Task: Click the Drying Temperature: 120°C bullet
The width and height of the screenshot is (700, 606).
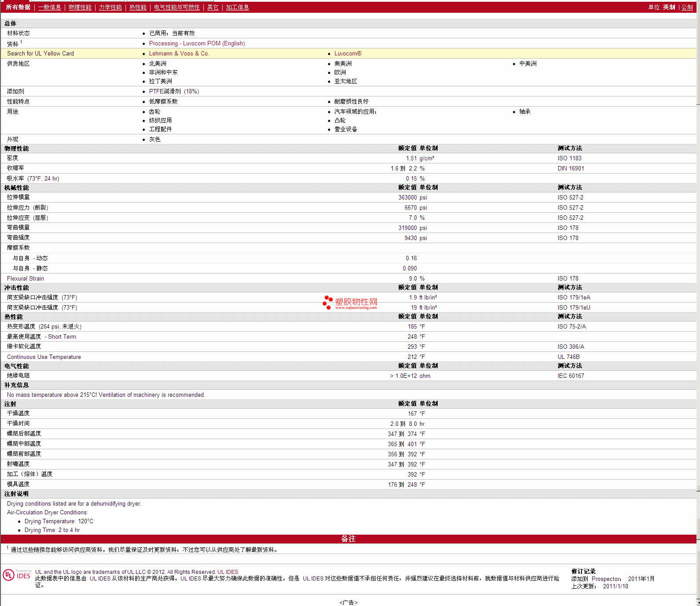Action: coord(59,521)
